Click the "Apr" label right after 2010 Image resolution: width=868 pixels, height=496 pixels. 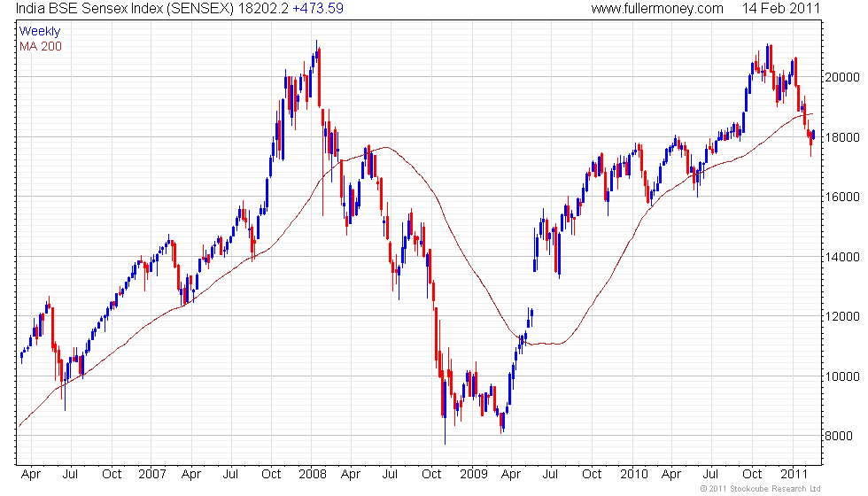click(671, 475)
